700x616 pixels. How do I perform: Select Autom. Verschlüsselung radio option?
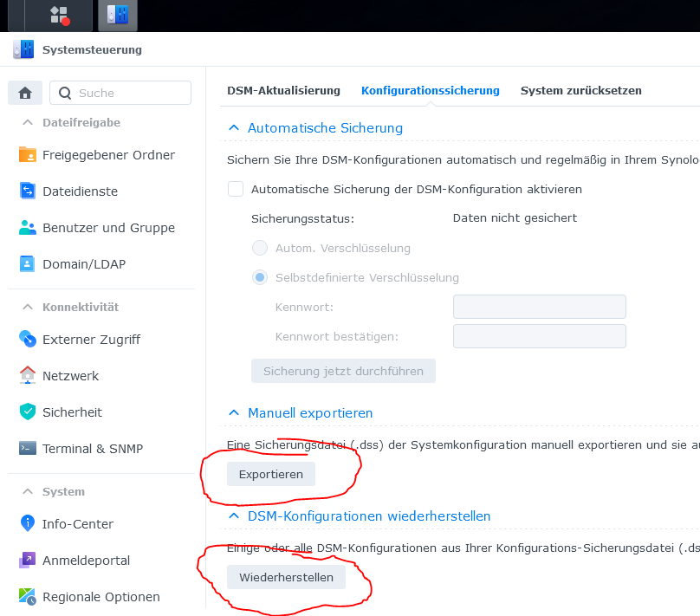coord(260,248)
